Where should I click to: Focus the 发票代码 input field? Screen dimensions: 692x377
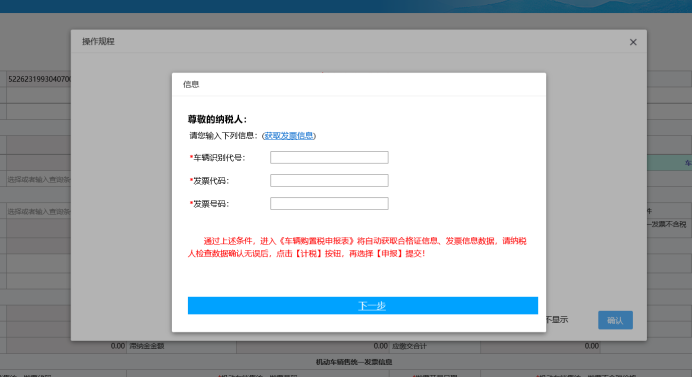click(329, 181)
